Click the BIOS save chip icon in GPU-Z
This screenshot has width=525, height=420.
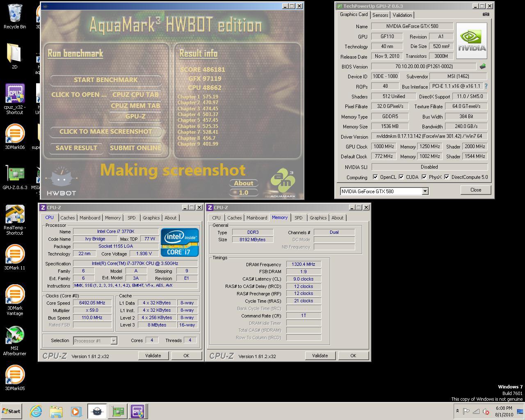pos(482,66)
